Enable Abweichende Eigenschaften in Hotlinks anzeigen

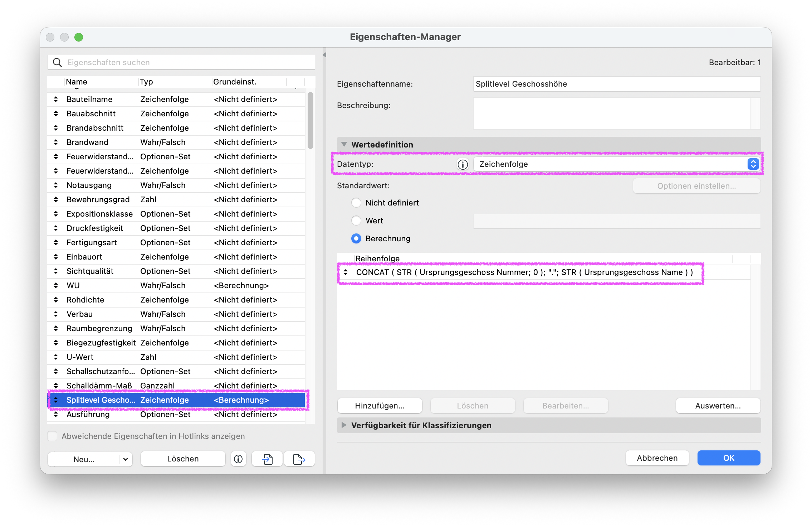52,436
